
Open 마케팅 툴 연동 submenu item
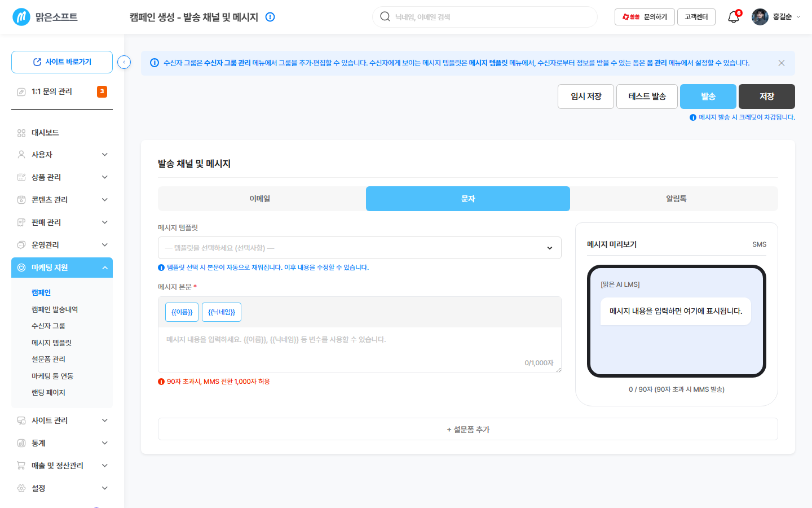click(52, 376)
